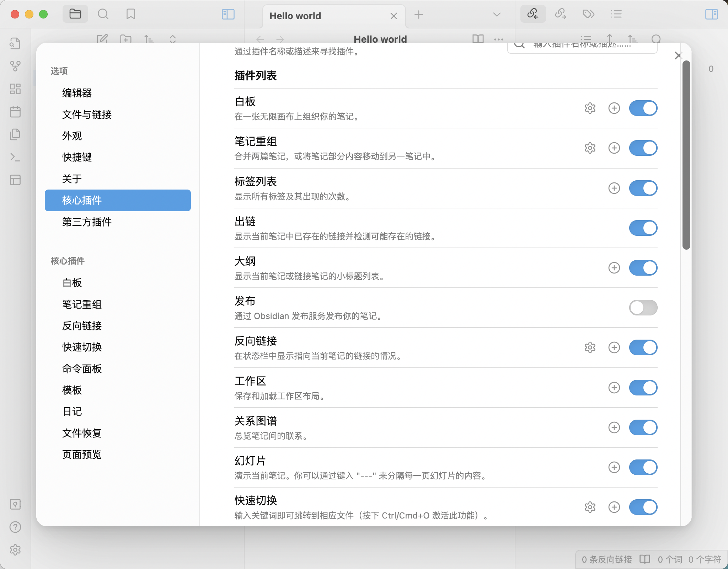Open 快捷键 settings page
The width and height of the screenshot is (728, 569).
pyautogui.click(x=77, y=157)
